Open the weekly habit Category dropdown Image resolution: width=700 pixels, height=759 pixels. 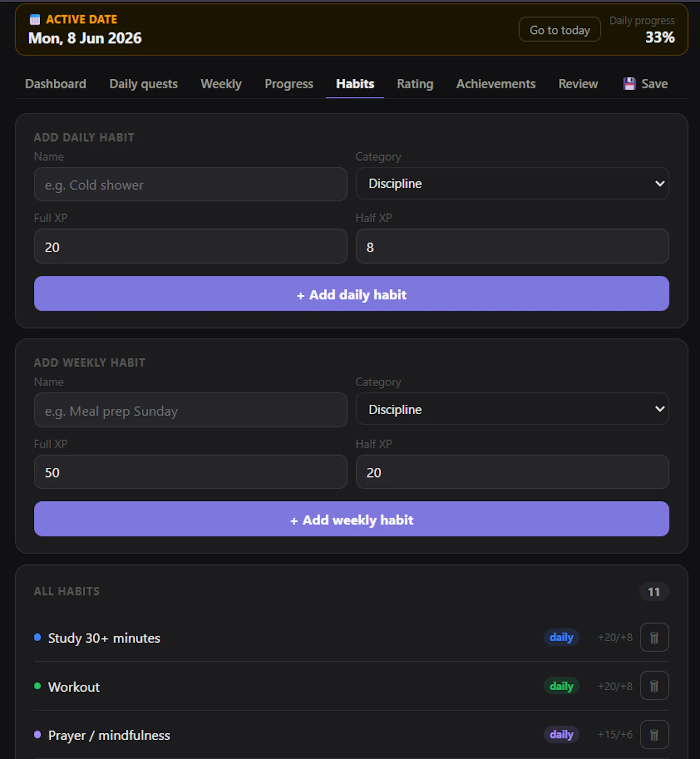pos(512,409)
